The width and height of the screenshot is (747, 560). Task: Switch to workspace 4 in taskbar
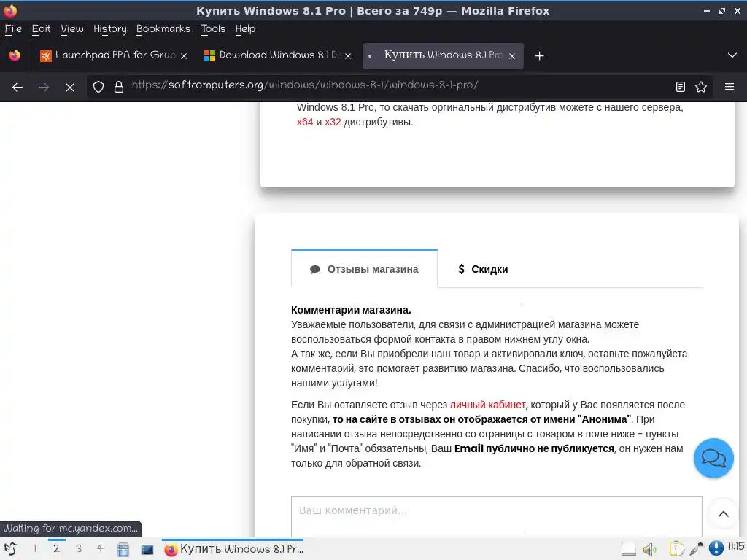[x=100, y=548]
